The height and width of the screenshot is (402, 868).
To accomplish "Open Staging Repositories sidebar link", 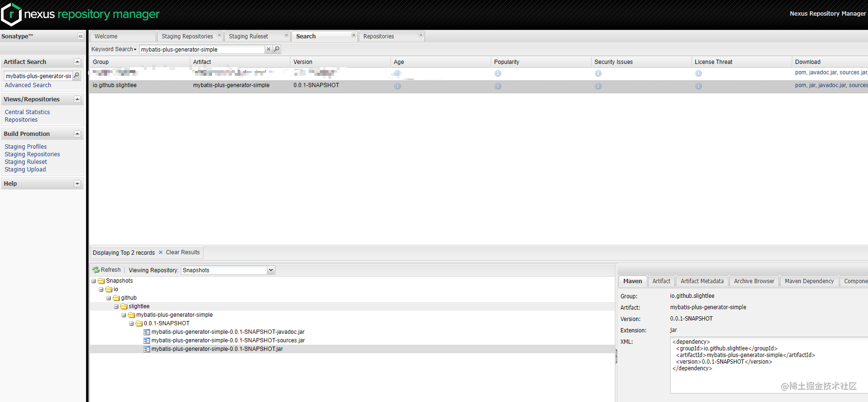I will click(x=32, y=154).
